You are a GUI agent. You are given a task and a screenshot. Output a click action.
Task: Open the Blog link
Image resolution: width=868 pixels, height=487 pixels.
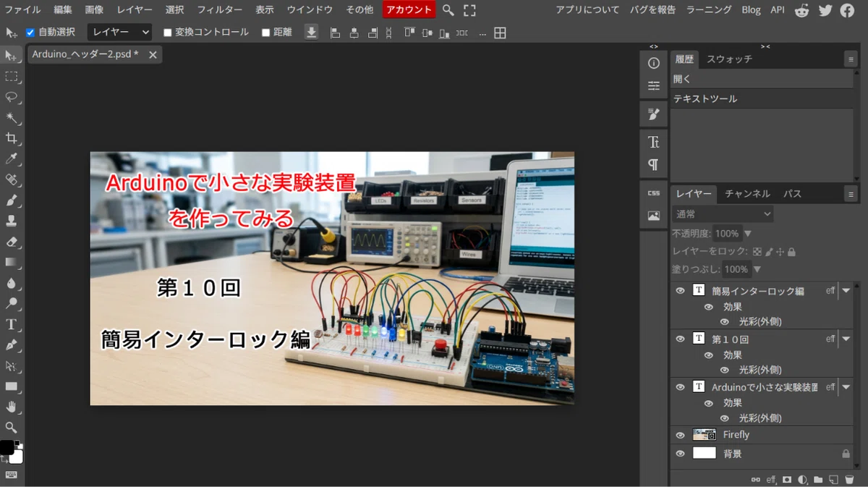(752, 10)
